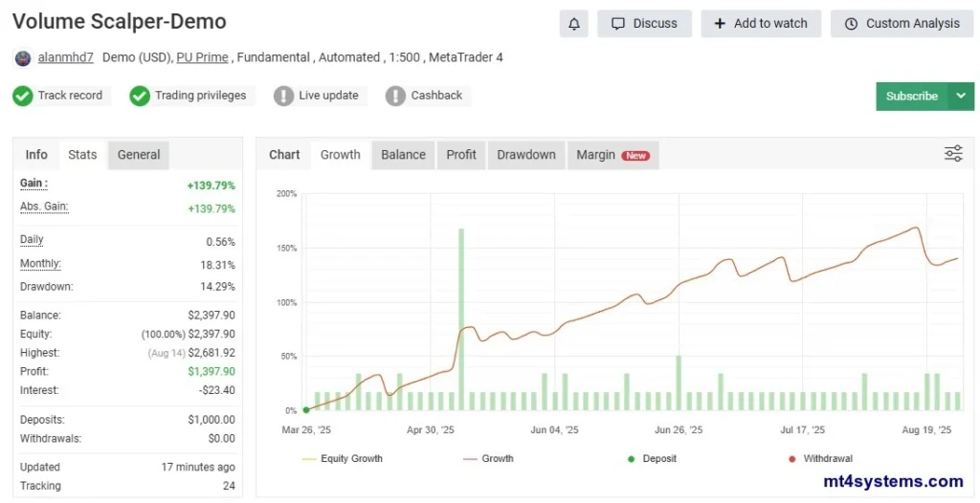Viewport: 980px width, 503px height.
Task: Click the Subscribe button
Action: coord(912,97)
